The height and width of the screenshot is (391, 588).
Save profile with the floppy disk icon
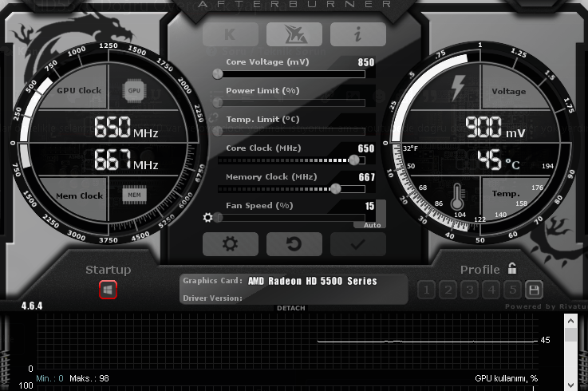(x=534, y=290)
